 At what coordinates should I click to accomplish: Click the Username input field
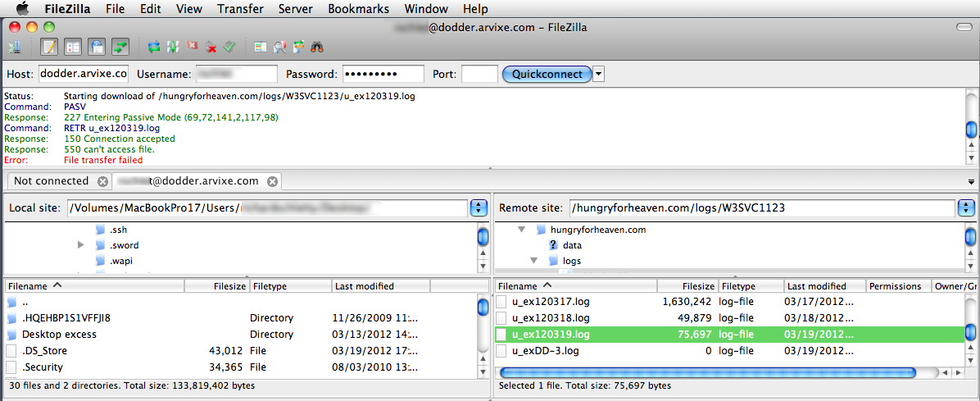coord(236,74)
